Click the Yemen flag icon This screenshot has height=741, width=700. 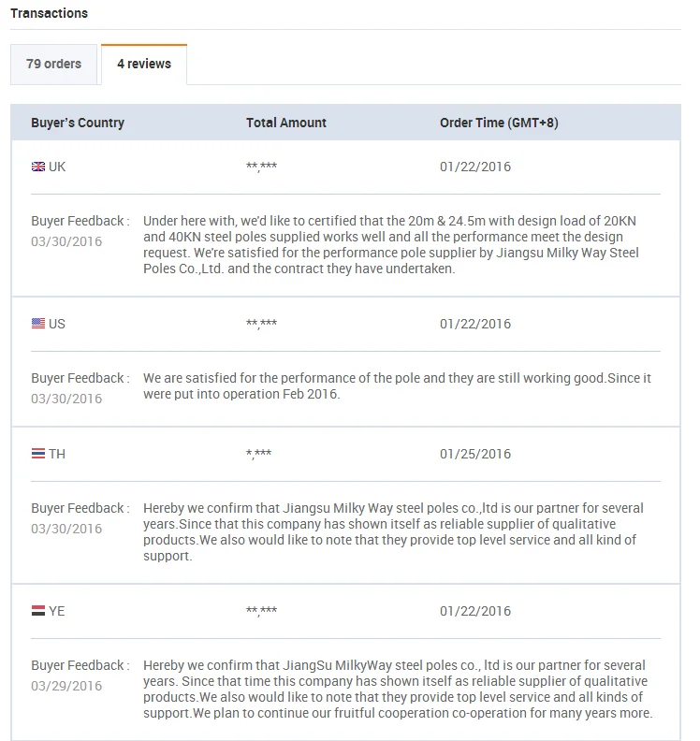click(x=38, y=611)
